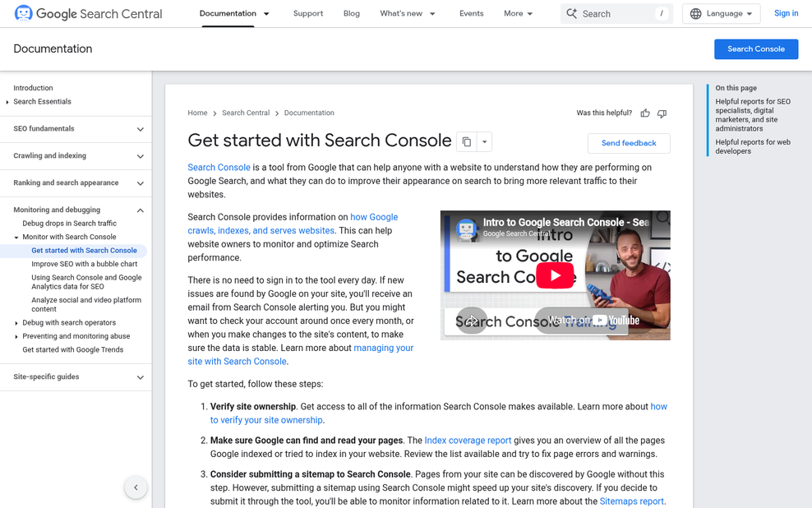Select Get started with Google Trends
812x508 pixels.
[72, 350]
